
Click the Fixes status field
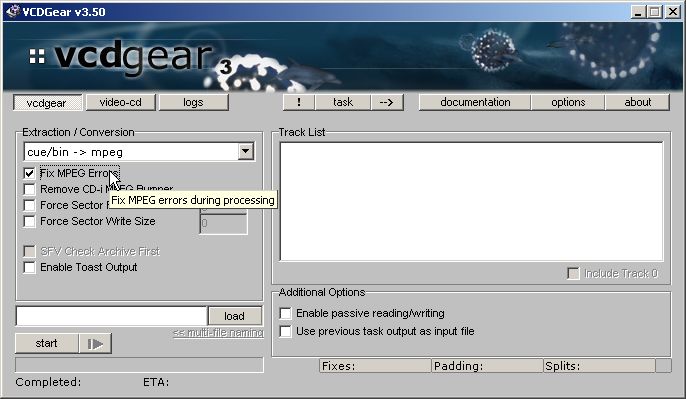(375, 366)
